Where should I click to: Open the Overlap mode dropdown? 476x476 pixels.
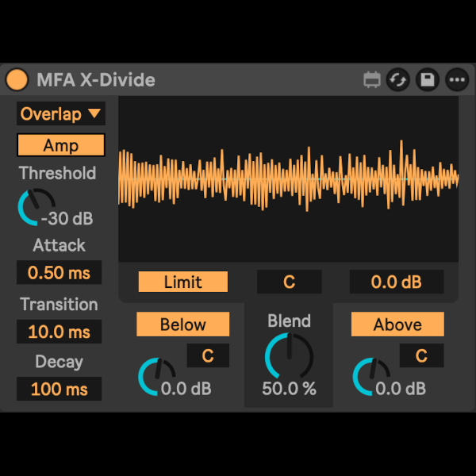click(61, 114)
